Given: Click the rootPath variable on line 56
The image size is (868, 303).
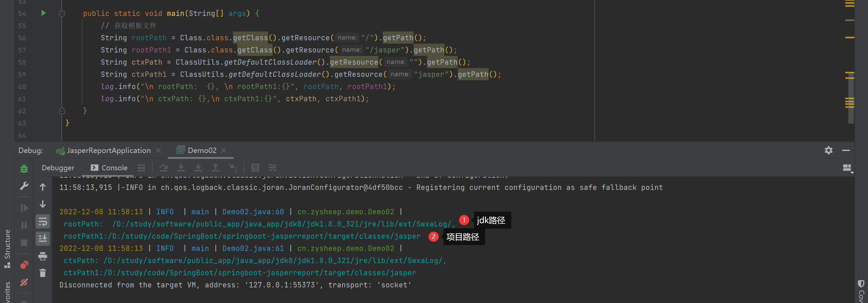Looking at the screenshot, I should click(x=149, y=38).
